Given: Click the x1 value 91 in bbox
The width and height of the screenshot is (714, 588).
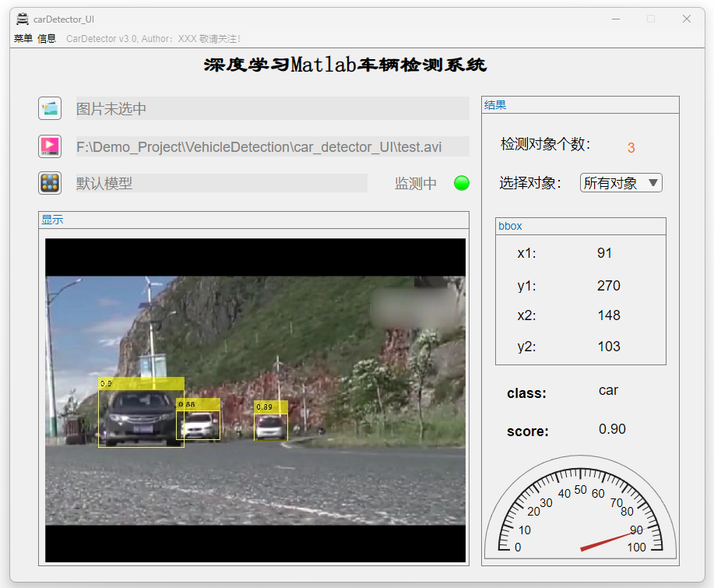Looking at the screenshot, I should click(604, 253).
